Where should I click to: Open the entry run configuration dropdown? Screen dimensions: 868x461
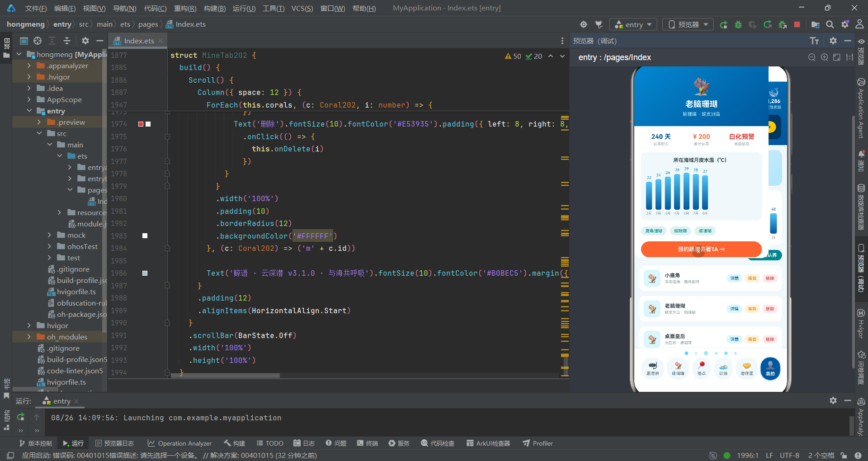(x=633, y=24)
